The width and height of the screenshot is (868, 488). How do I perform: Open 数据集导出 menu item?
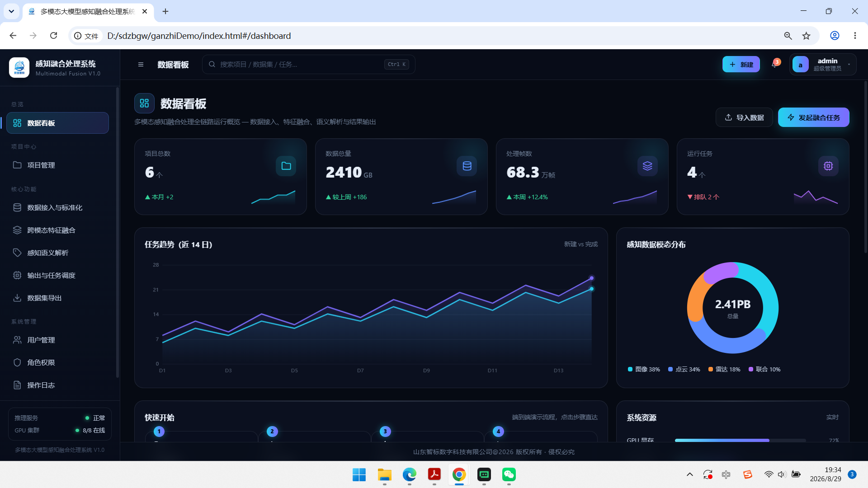point(58,298)
